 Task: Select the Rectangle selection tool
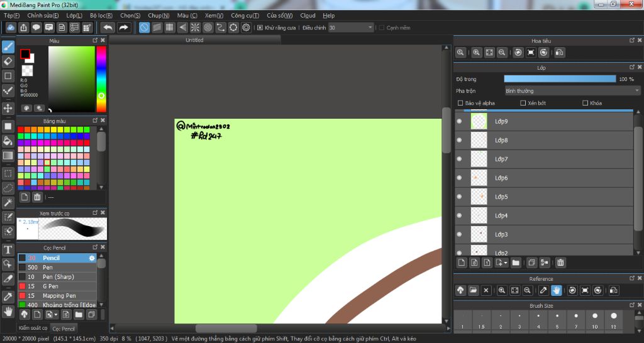[8, 173]
